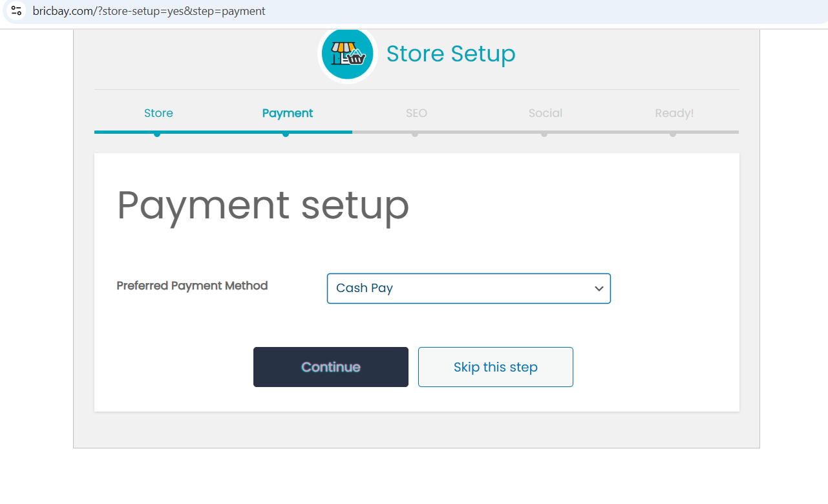Click the Payment setup heading
Screen dimensions: 828x504
click(262, 205)
